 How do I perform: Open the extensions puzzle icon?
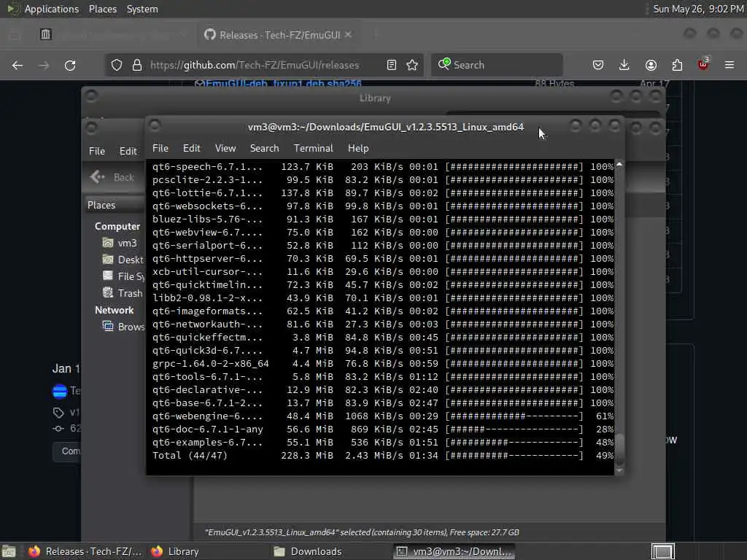677,65
